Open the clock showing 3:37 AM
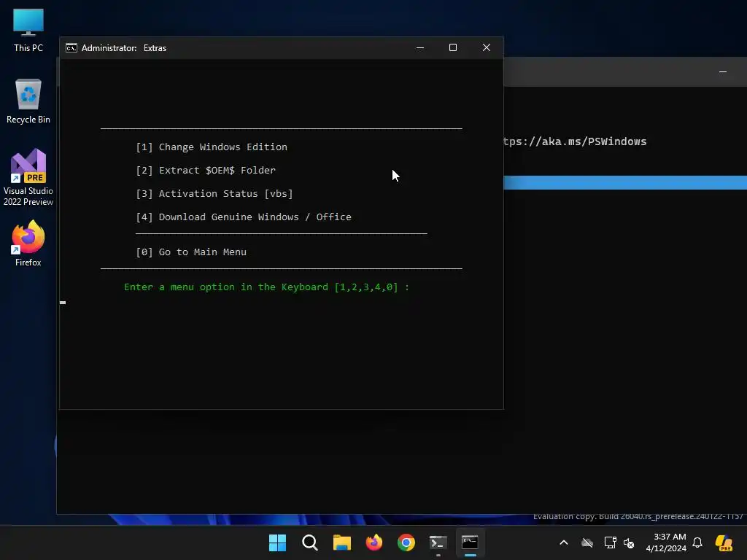Screen dimensions: 747x560 point(665,542)
